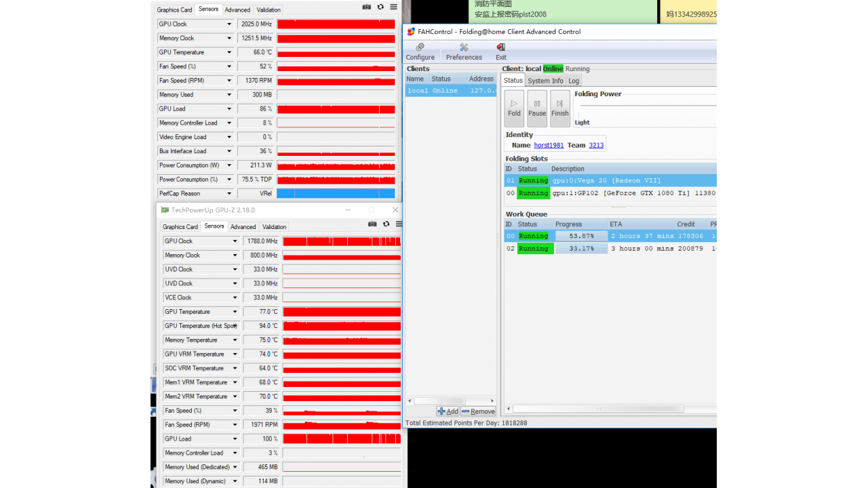The width and height of the screenshot is (868, 488).
Task: Click the PerfCap Reason blue graph bar
Action: 336,194
